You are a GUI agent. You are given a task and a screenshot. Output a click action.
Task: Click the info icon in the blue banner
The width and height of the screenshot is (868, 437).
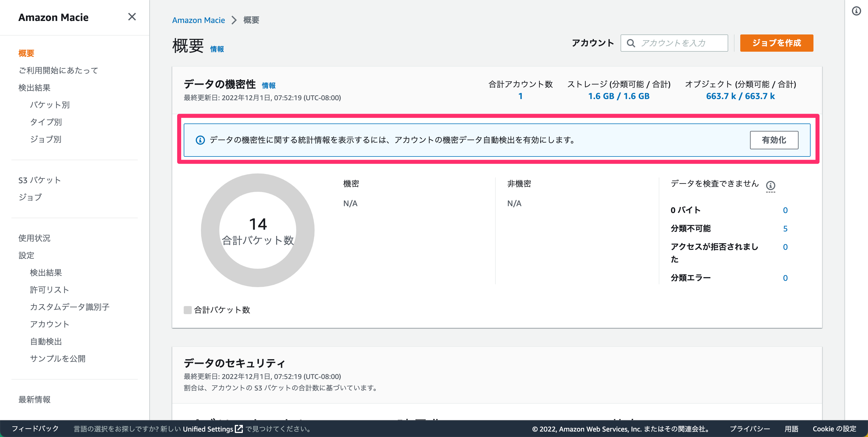coord(200,140)
